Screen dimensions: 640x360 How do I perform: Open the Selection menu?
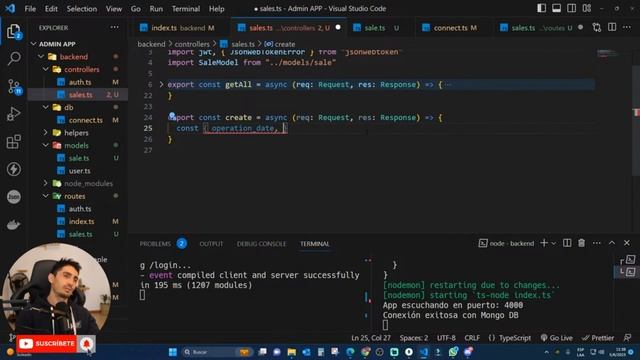82,9
